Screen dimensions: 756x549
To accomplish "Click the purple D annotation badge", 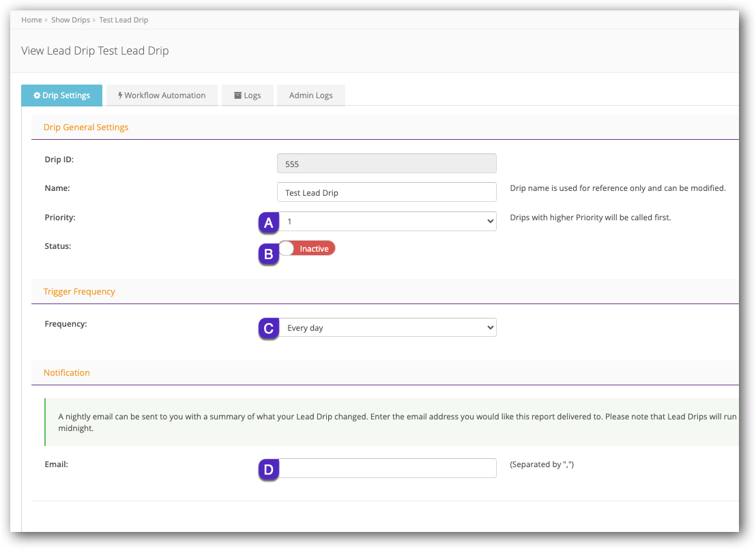I will (x=268, y=469).
